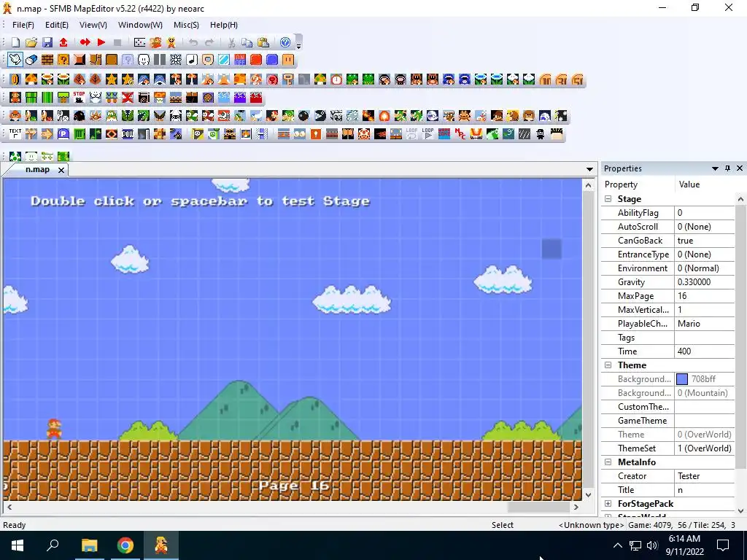Image resolution: width=747 pixels, height=560 pixels.
Task: Select the blue P-switch icon
Action: pyautogui.click(x=63, y=134)
